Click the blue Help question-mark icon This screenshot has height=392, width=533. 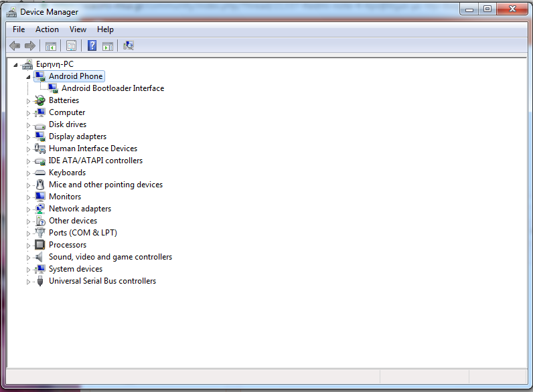92,45
